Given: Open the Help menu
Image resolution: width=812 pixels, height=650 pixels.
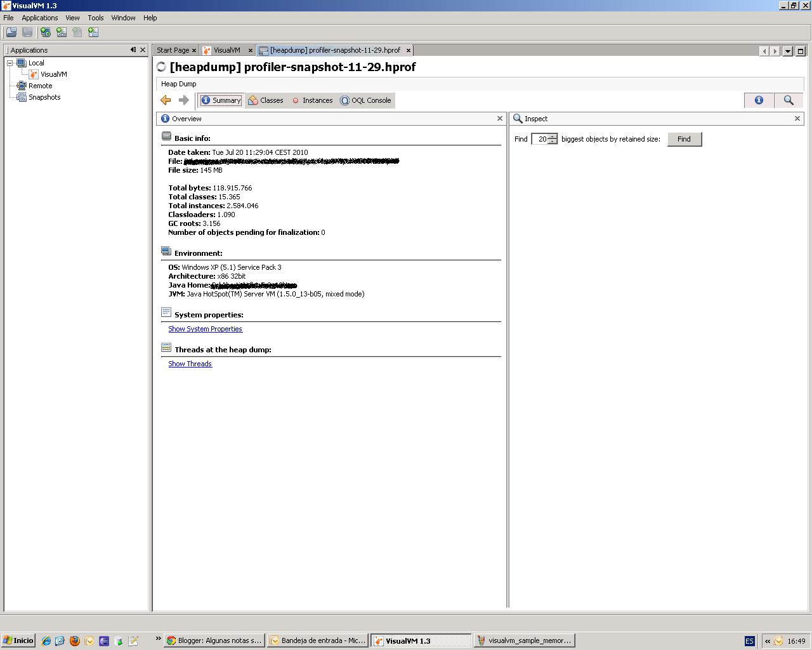Looking at the screenshot, I should click(150, 18).
